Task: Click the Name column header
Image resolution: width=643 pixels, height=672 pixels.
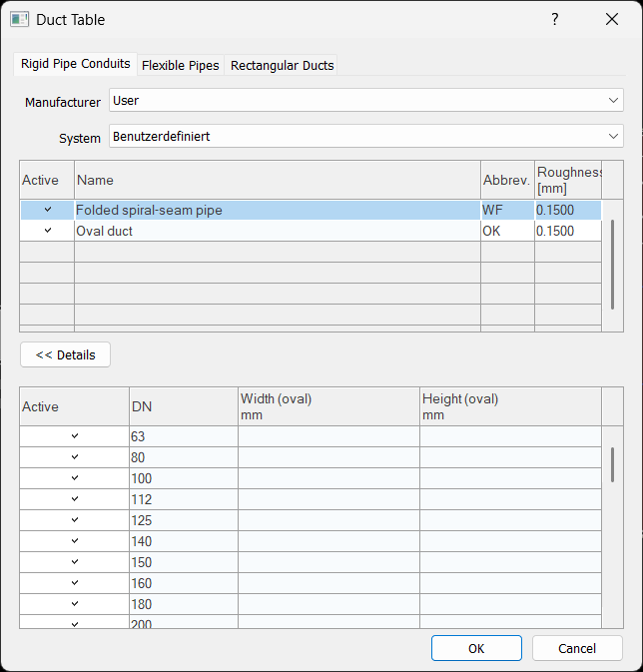Action: click(x=278, y=180)
